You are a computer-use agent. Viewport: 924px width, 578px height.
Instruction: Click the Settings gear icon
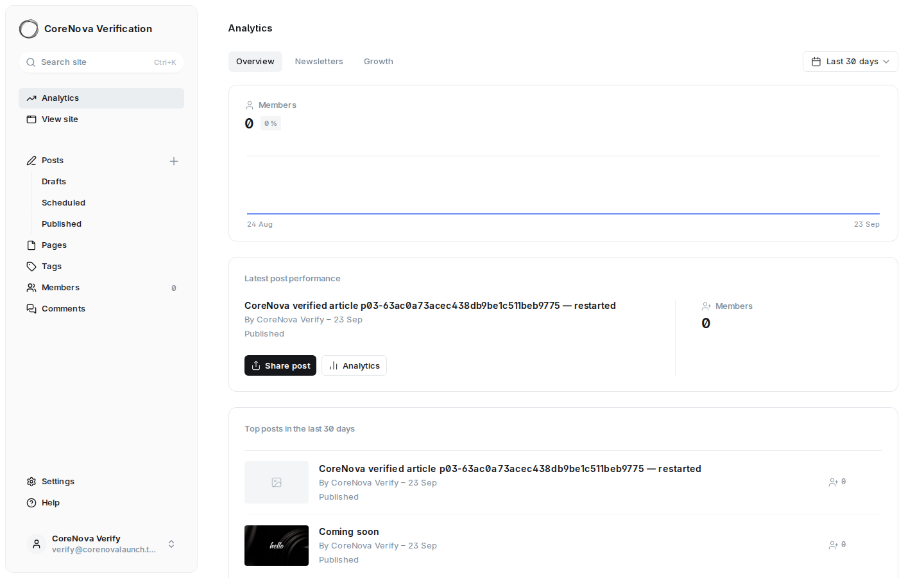pos(31,482)
